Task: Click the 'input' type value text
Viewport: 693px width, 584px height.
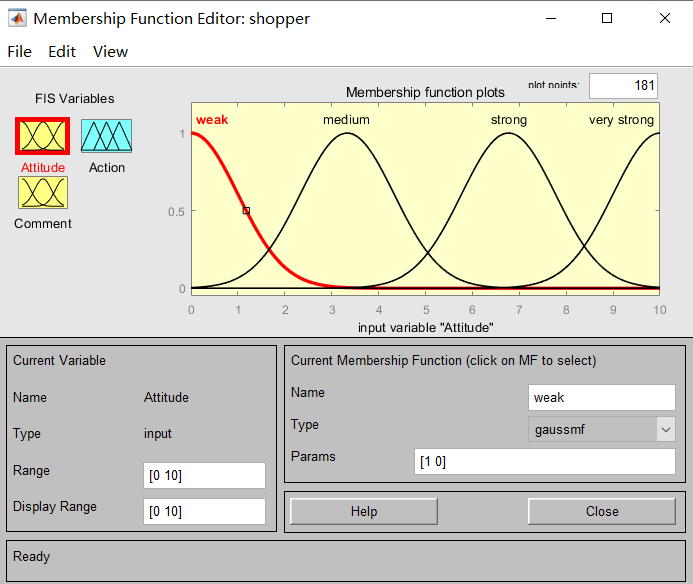Action: coord(158,434)
